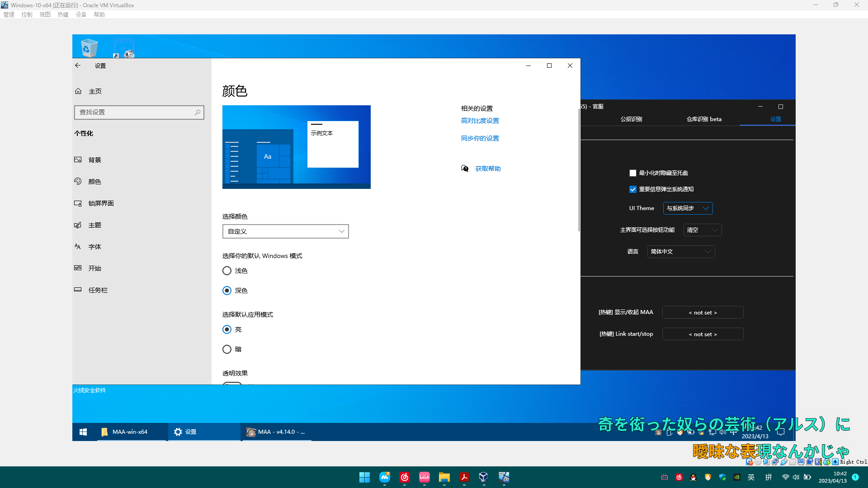Launch NetEase Cloud Music from taskbar
This screenshot has width=868, height=488.
coord(405,477)
